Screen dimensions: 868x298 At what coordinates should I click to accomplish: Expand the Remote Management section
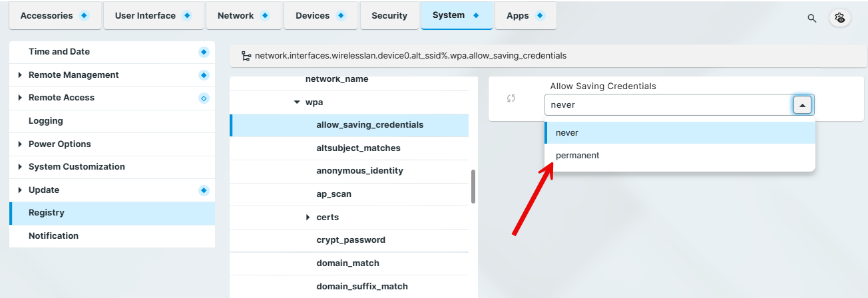pos(20,75)
